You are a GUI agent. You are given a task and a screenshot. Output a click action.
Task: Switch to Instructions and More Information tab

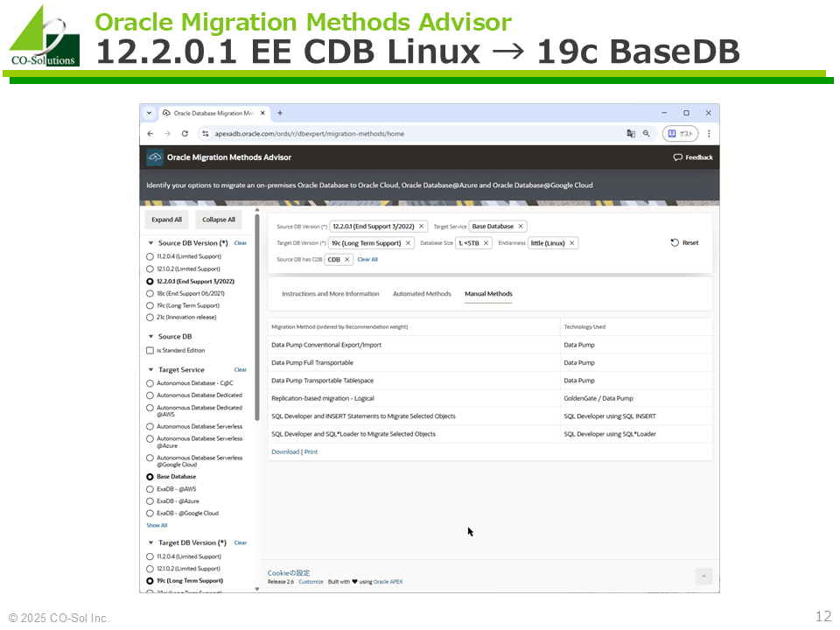point(331,294)
